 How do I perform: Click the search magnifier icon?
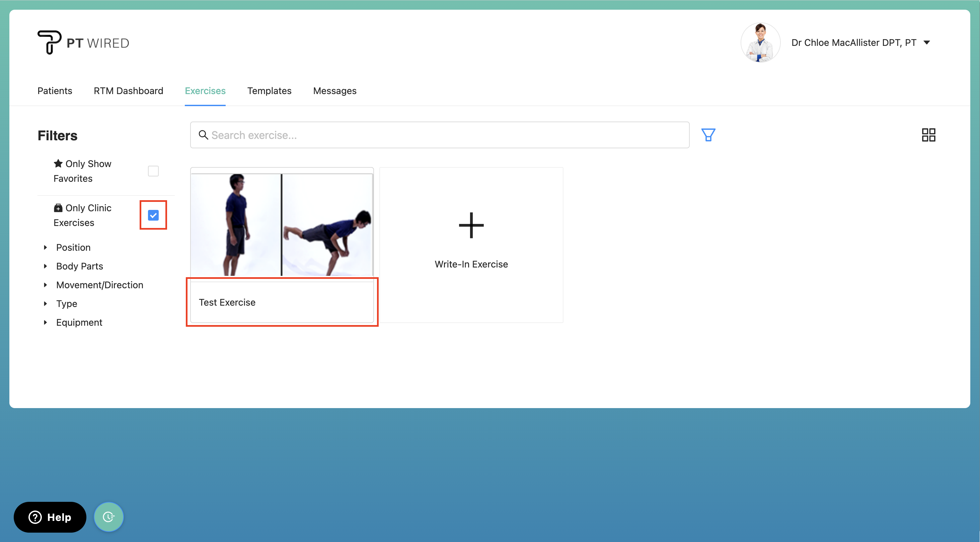(x=203, y=135)
